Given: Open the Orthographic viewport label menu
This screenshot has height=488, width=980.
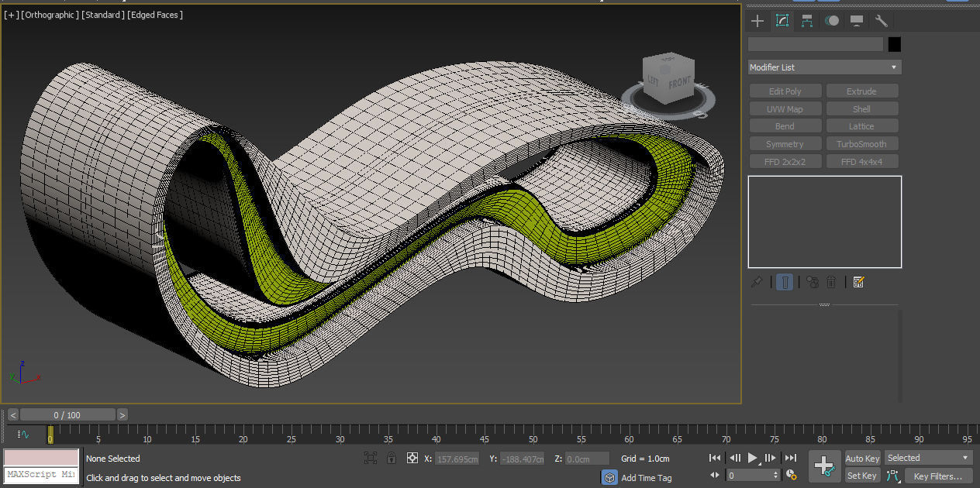Looking at the screenshot, I should click(x=50, y=15).
